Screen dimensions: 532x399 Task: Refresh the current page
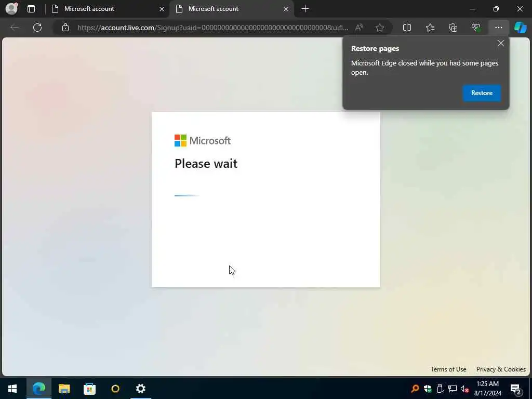(37, 28)
